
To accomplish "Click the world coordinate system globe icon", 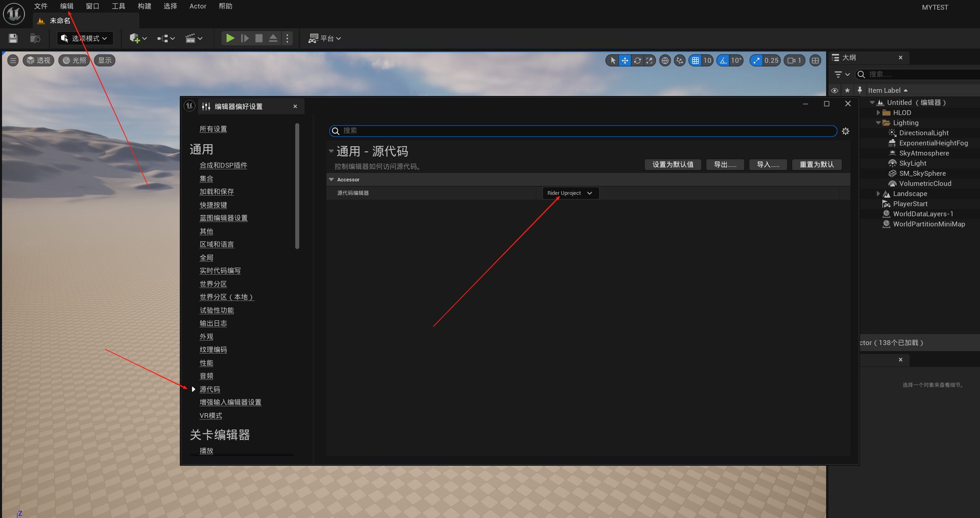I will coord(665,60).
